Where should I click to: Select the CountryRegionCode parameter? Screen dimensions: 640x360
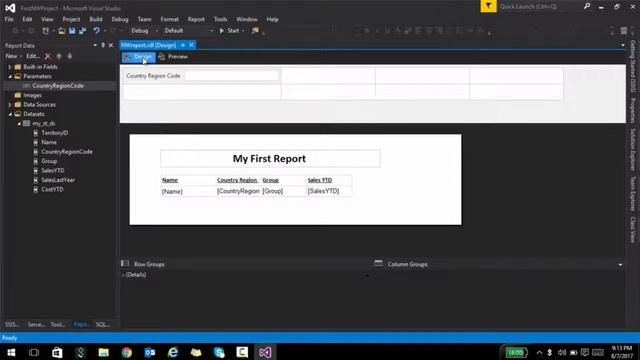click(x=58, y=86)
